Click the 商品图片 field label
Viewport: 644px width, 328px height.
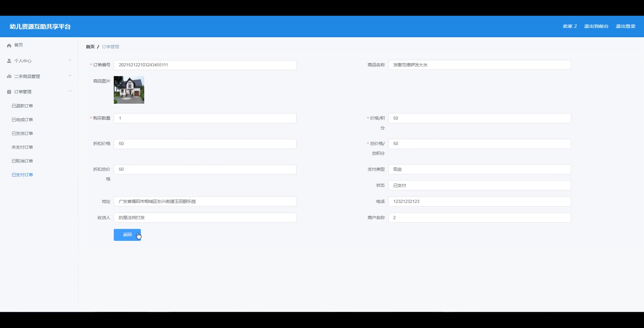[102, 81]
